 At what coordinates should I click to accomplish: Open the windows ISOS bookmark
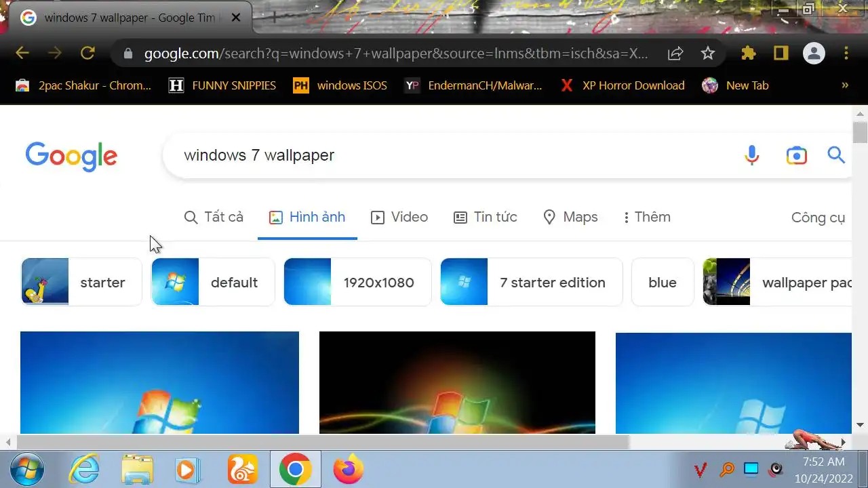(340, 85)
